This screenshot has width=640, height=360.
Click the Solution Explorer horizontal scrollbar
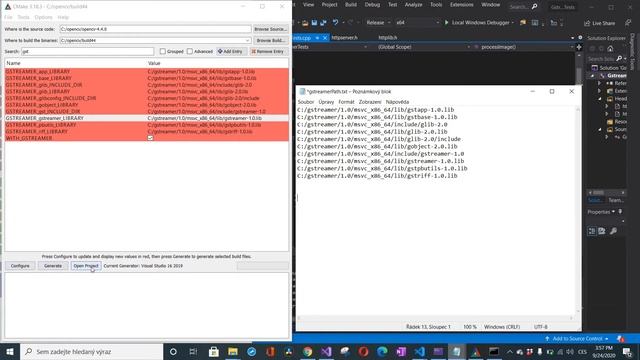tap(606, 192)
